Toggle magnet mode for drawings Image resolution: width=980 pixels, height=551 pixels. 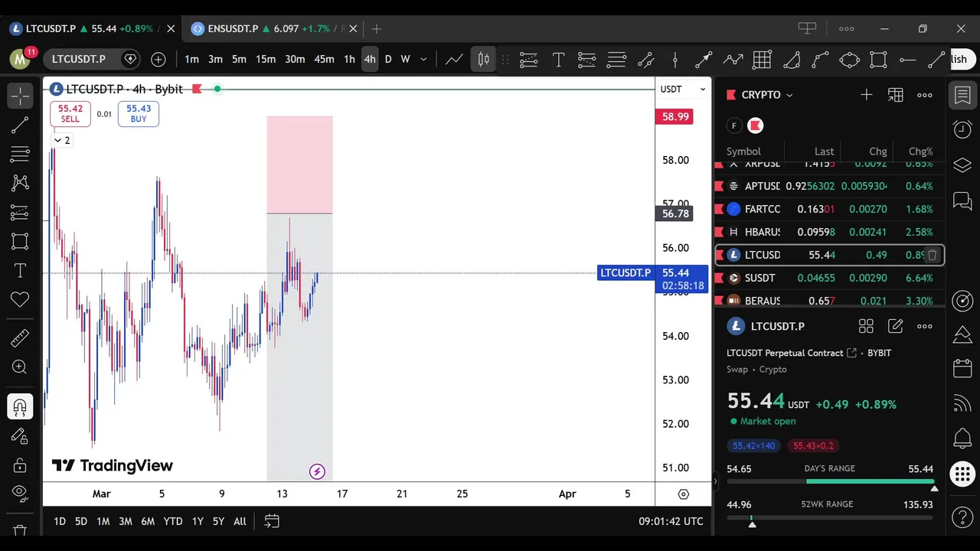coord(21,406)
